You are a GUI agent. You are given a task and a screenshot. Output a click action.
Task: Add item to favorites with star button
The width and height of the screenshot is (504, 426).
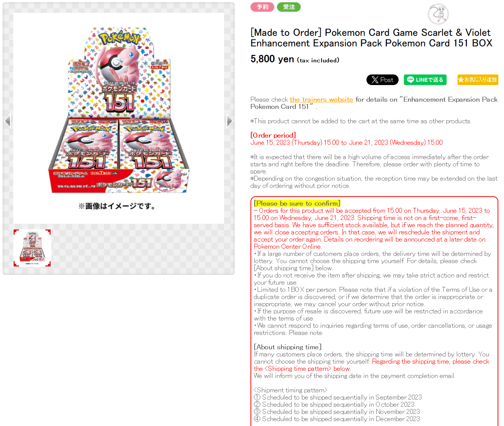tap(478, 80)
